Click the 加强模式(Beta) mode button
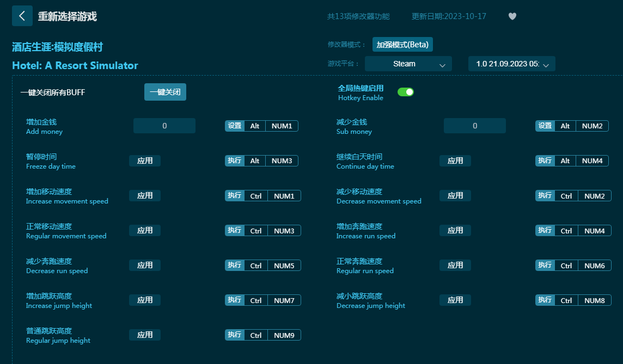 (x=402, y=45)
